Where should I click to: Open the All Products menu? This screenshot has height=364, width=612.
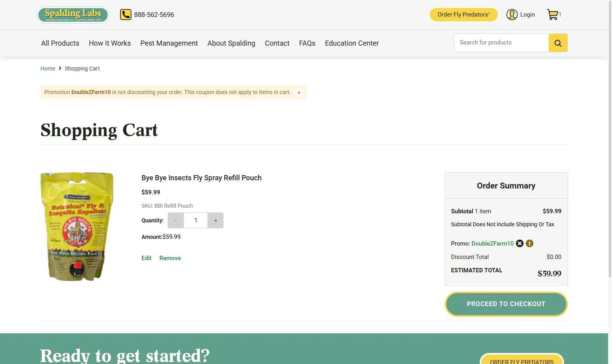(x=60, y=43)
